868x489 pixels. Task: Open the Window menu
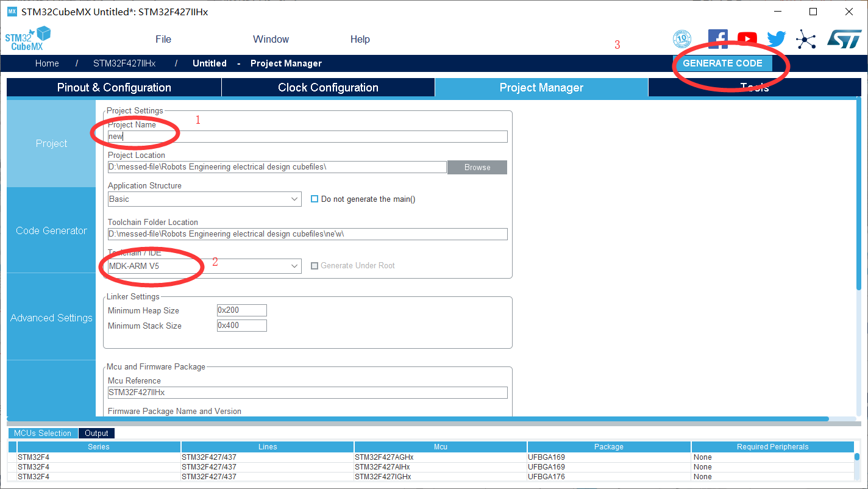pyautogui.click(x=271, y=39)
